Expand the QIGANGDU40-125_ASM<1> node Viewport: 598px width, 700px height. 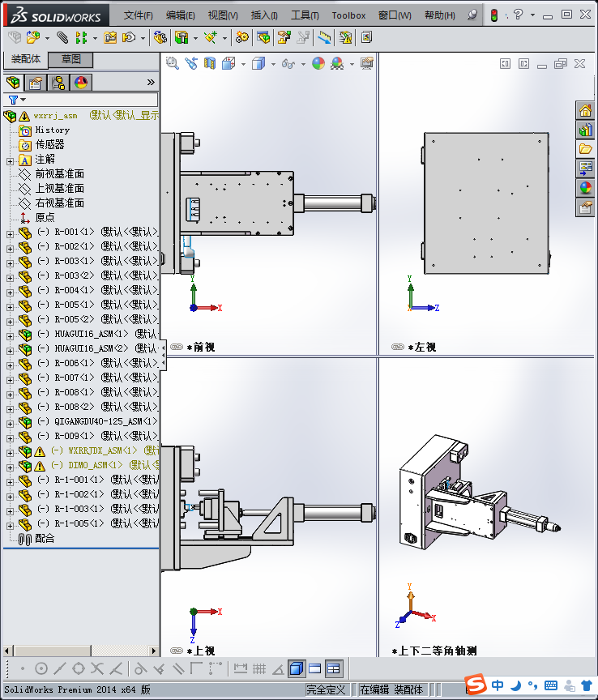(11, 424)
